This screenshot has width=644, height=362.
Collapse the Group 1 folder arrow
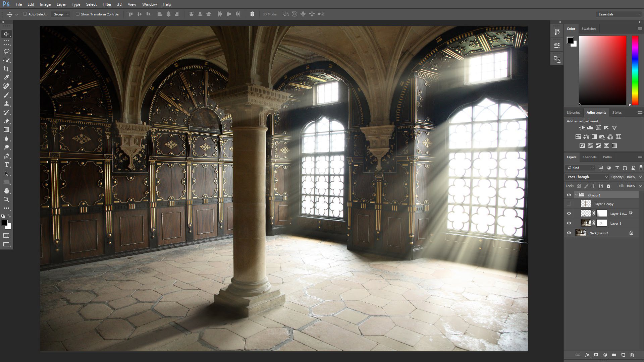(x=576, y=195)
